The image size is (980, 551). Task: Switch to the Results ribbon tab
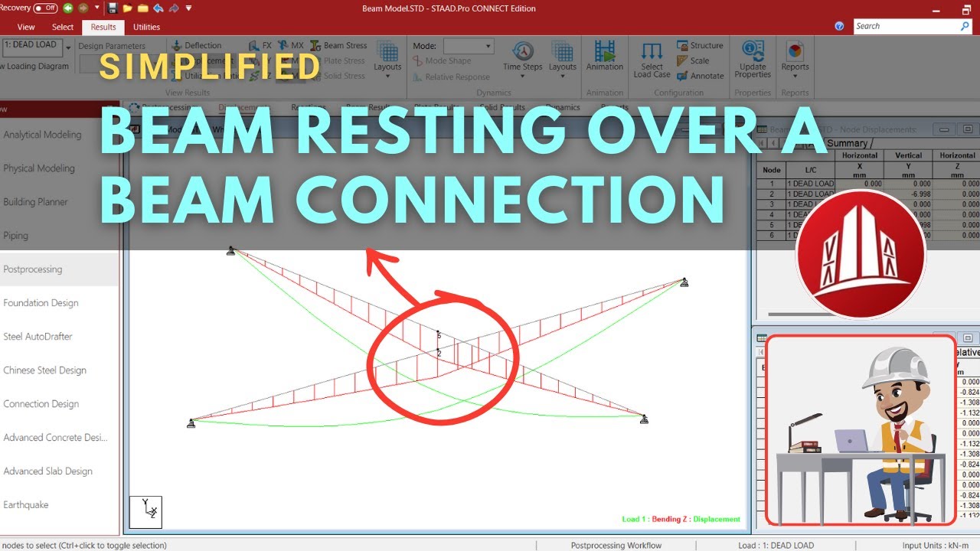coord(103,27)
